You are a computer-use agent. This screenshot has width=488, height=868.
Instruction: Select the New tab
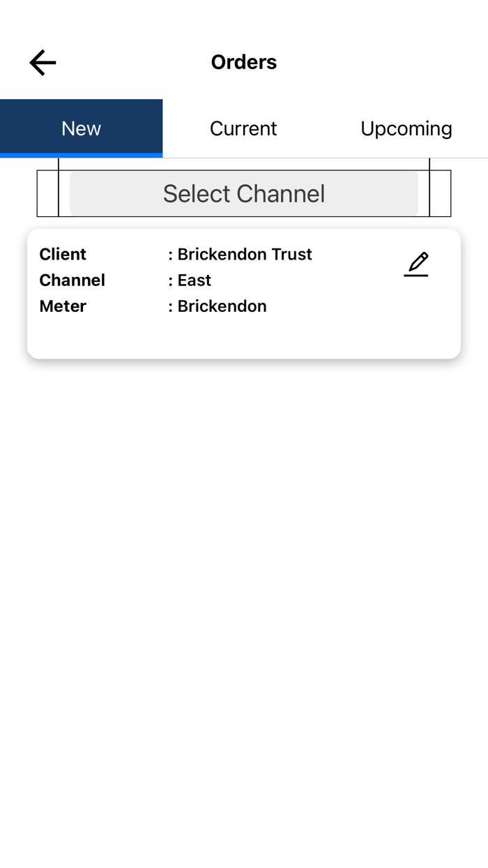tap(81, 128)
